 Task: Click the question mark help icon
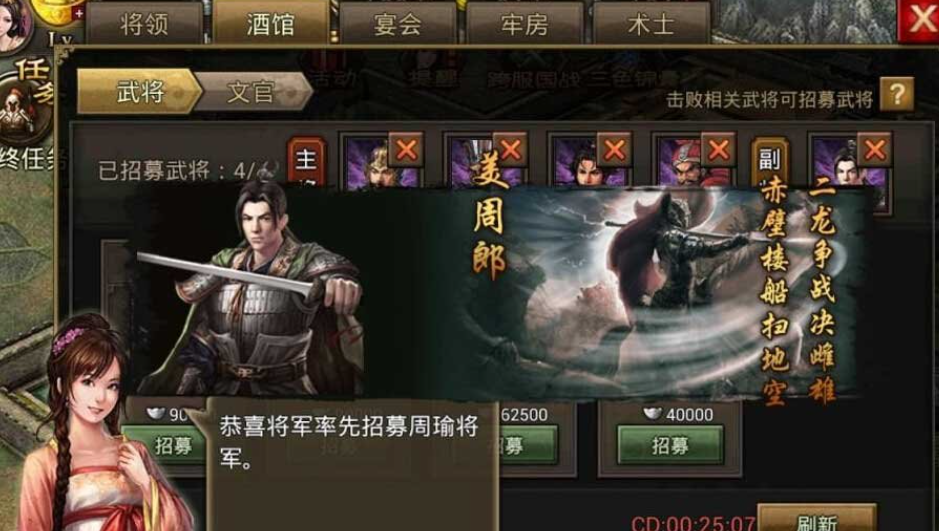[x=896, y=95]
